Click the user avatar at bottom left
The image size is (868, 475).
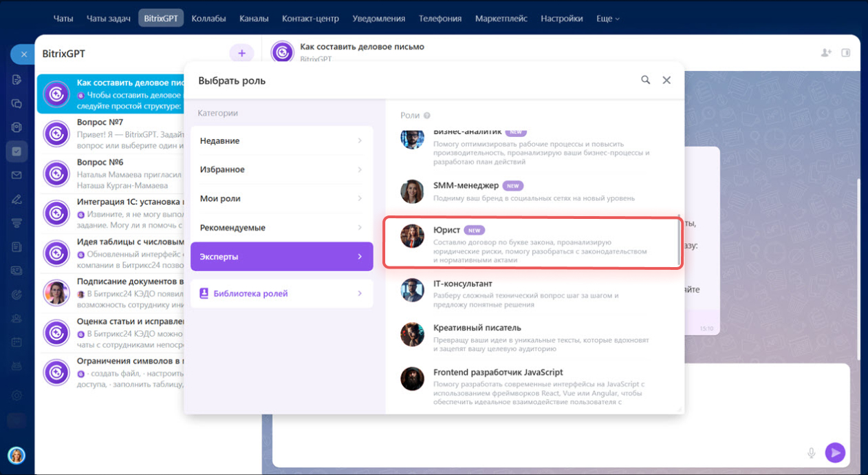(x=17, y=455)
